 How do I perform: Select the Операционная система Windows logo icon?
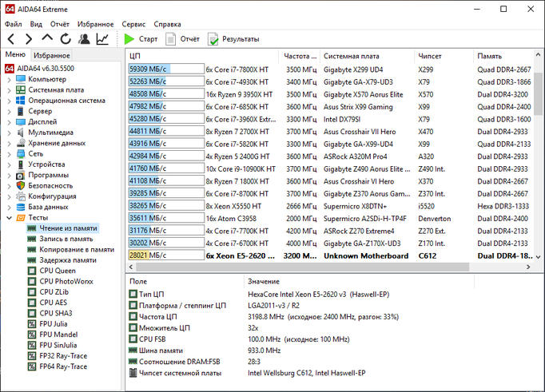point(21,101)
